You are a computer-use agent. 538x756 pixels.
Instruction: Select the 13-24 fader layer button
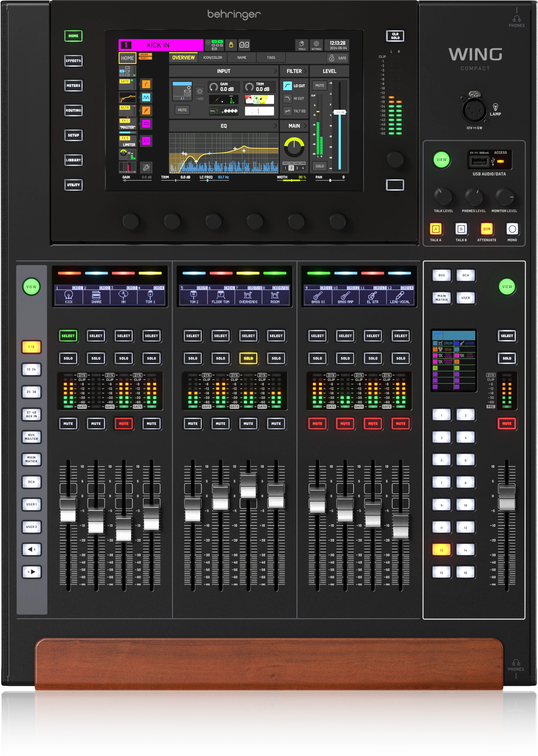point(31,369)
